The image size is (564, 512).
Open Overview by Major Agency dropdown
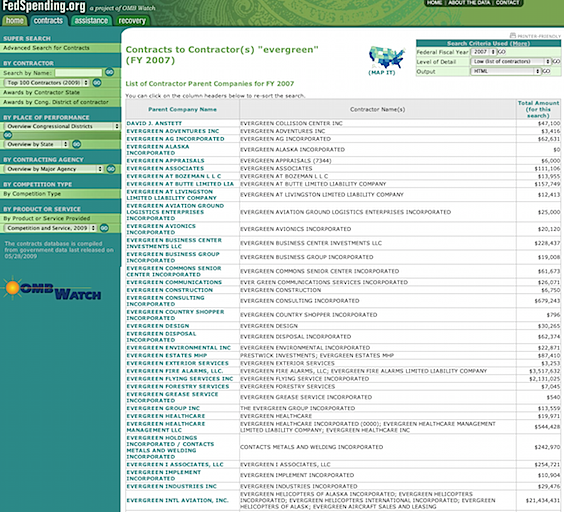pyautogui.click(x=53, y=169)
